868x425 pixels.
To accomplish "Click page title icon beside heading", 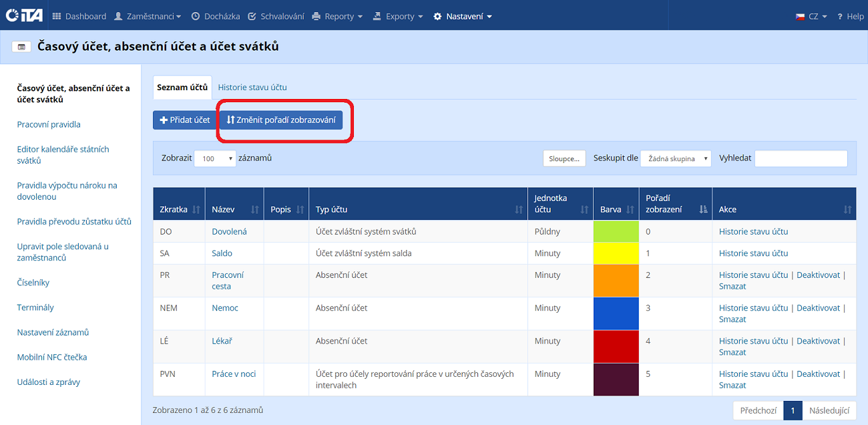I will [x=21, y=47].
